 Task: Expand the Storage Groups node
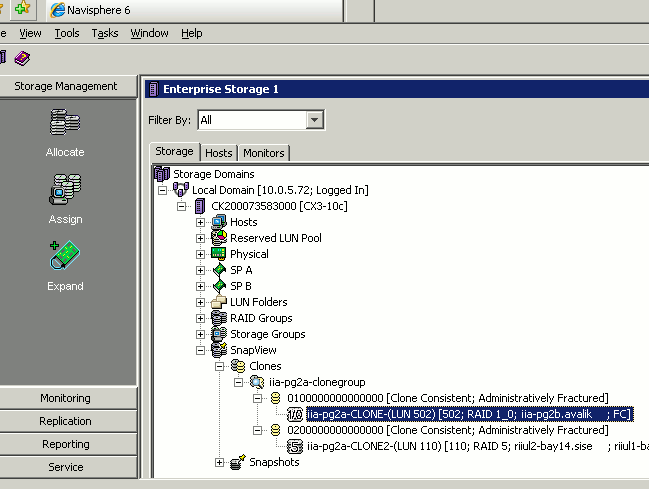pos(200,335)
